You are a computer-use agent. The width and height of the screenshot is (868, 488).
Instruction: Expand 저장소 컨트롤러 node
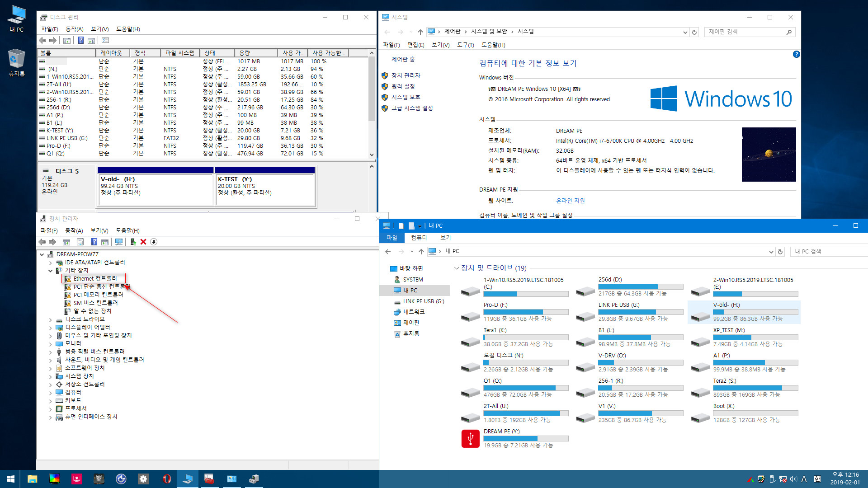tap(51, 385)
